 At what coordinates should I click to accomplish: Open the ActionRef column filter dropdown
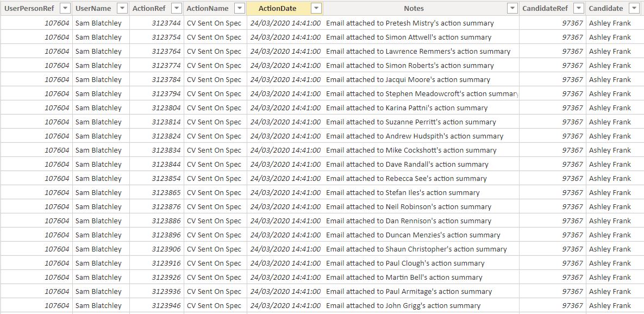[x=176, y=8]
